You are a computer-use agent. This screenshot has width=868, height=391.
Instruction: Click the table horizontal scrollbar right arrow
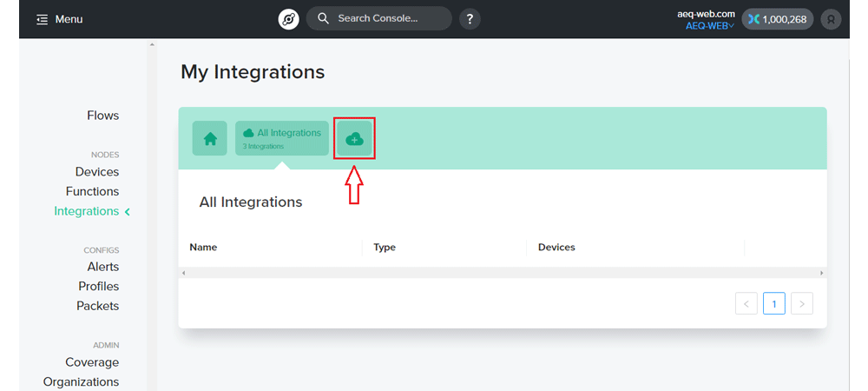pyautogui.click(x=821, y=273)
